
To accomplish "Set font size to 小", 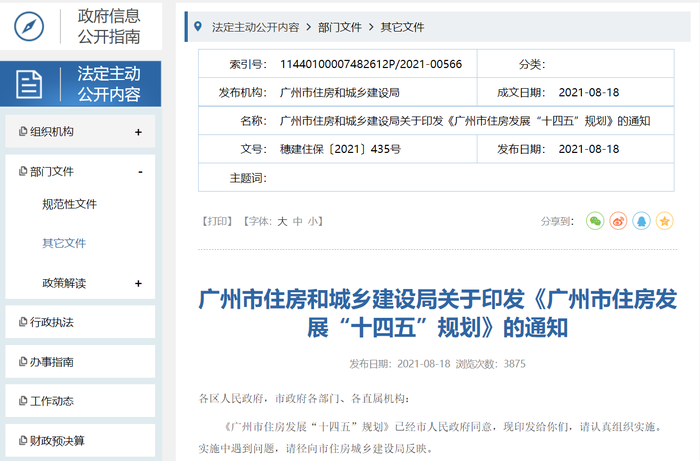I will 313,221.
